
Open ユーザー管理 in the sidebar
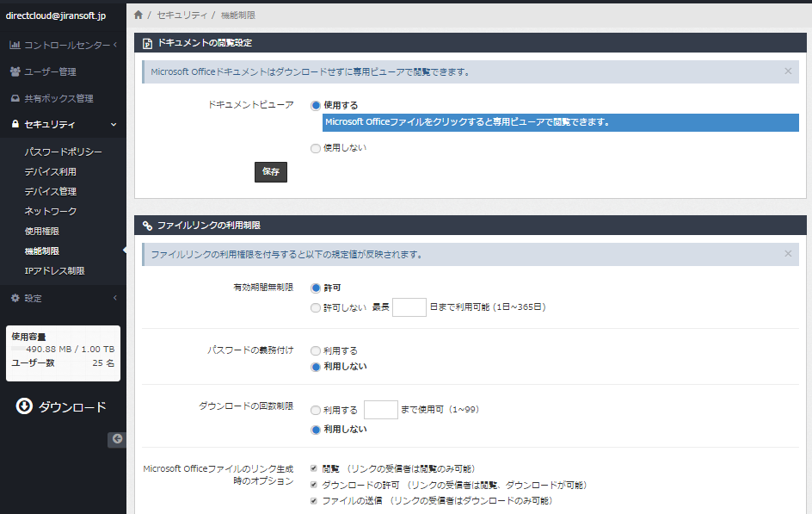pyautogui.click(x=50, y=71)
